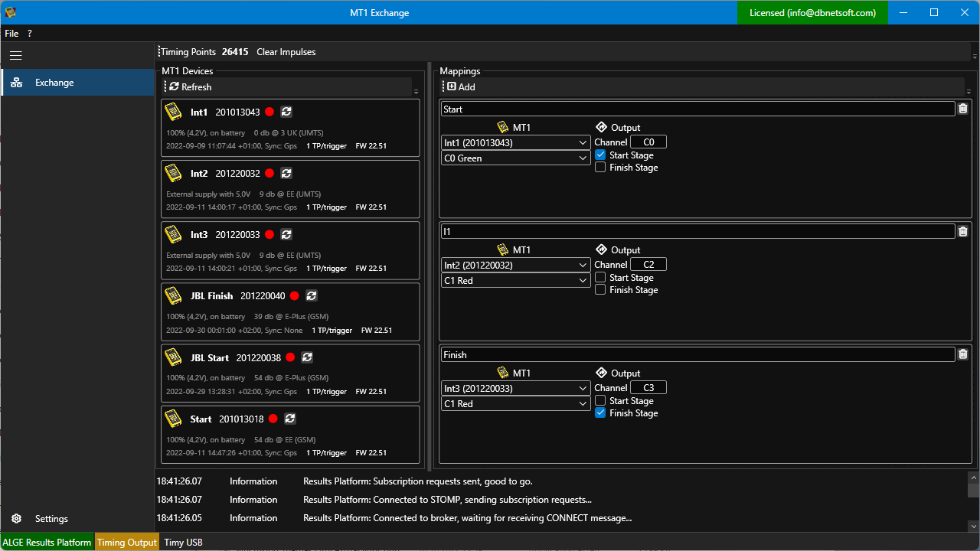The width and height of the screenshot is (980, 551).
Task: Delete the Finish mapping with trash icon
Action: click(x=963, y=354)
